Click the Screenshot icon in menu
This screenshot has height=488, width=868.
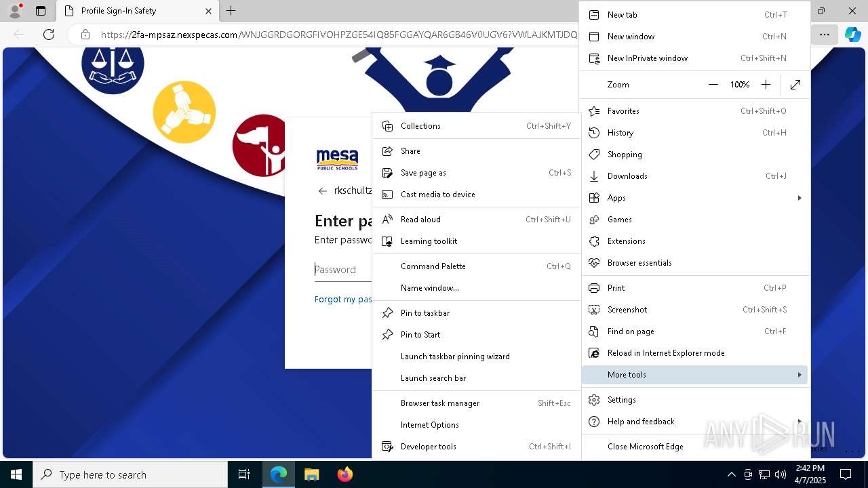coord(594,310)
